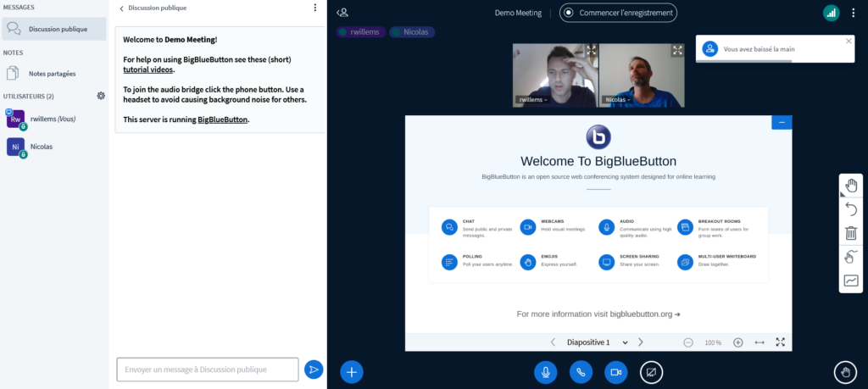This screenshot has height=389, width=868.
Task: Select user Nicolas in the user list
Action: pos(53,147)
